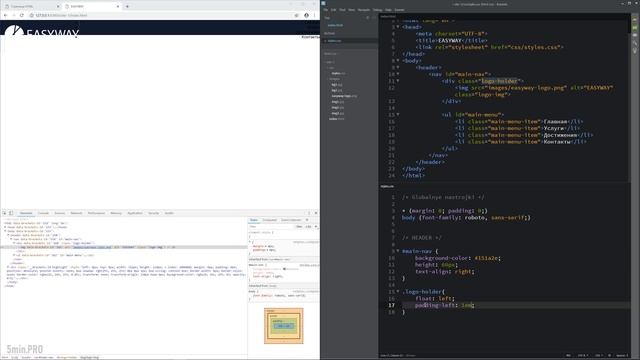The width and height of the screenshot is (640, 360).
Task: Fold the #main-nav CSS rule at line 9
Action: (x=398, y=251)
